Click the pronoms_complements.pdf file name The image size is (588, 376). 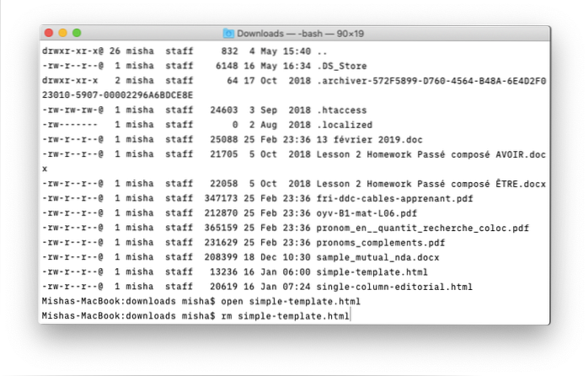381,243
